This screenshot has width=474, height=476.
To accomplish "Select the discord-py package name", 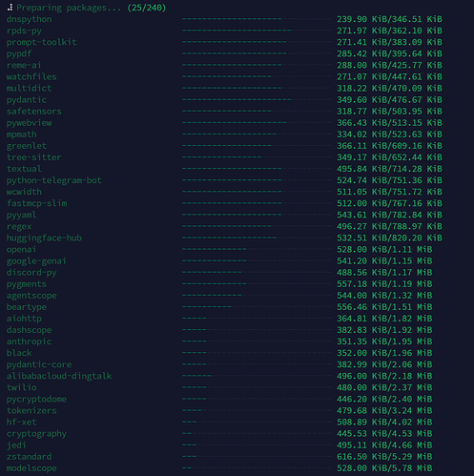I will (x=31, y=273).
